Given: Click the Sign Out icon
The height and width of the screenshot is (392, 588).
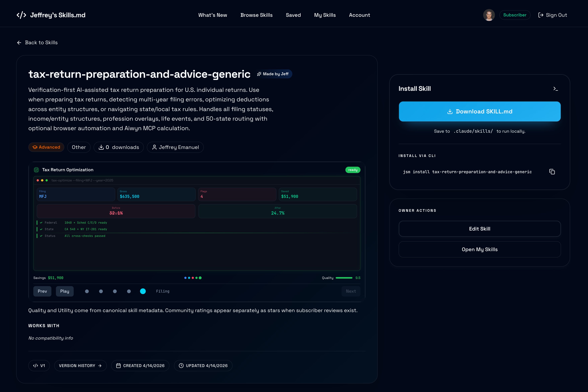Looking at the screenshot, I should pos(541,15).
